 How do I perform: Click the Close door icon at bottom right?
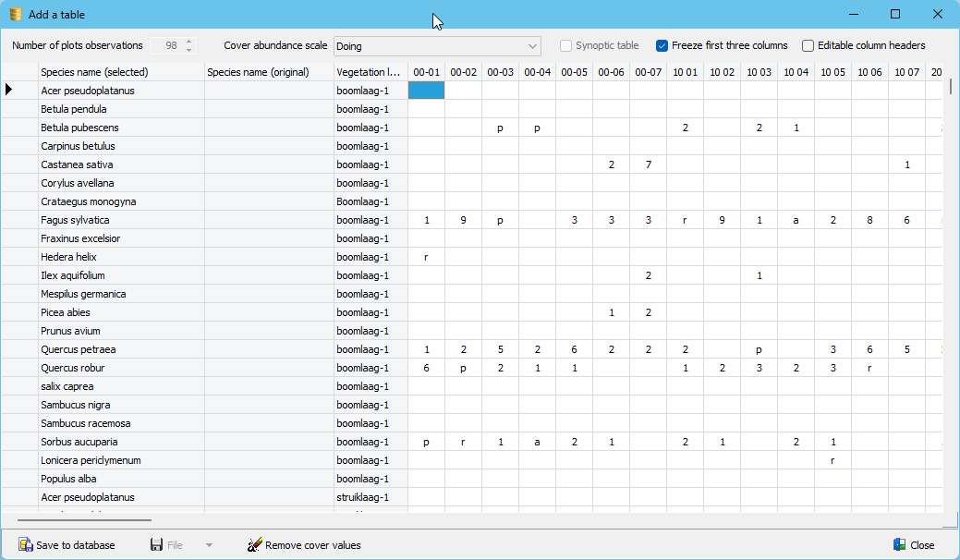tap(900, 545)
